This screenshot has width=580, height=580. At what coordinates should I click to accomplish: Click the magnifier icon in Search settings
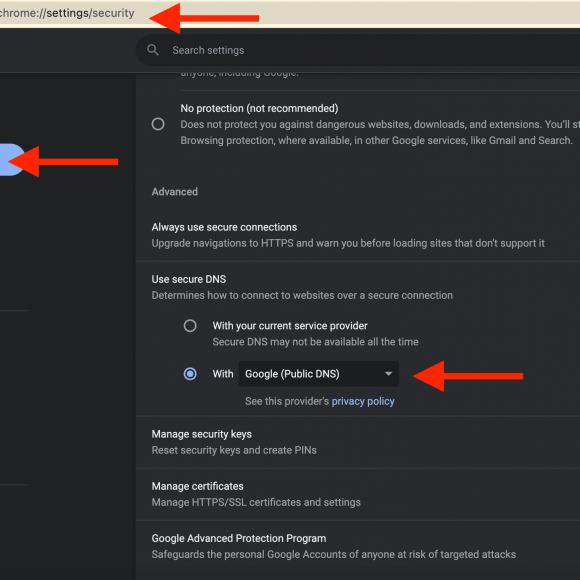pyautogui.click(x=153, y=50)
